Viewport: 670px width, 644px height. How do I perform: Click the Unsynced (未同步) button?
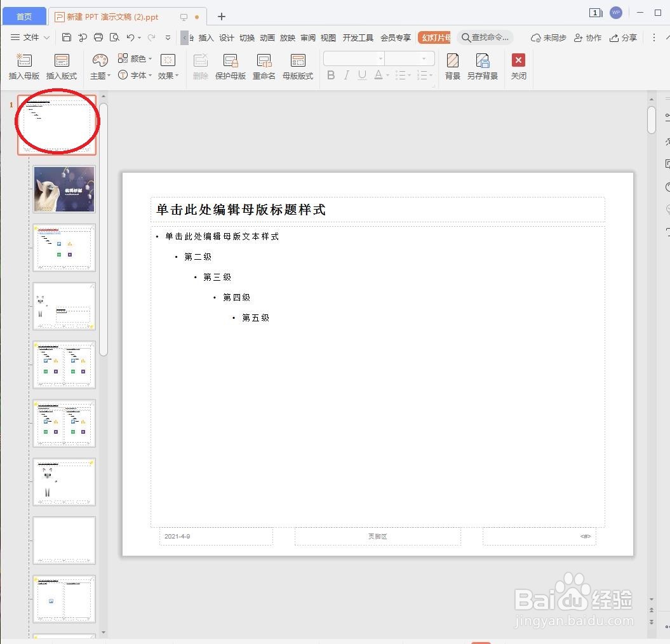[548, 38]
